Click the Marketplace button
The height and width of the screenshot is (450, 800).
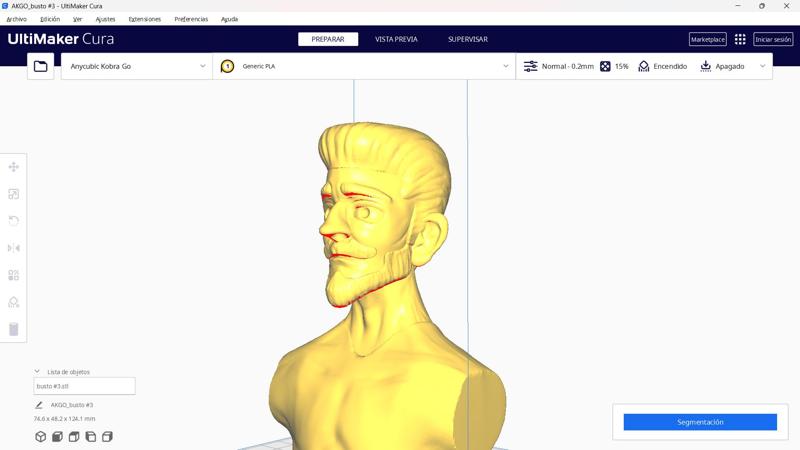click(708, 39)
